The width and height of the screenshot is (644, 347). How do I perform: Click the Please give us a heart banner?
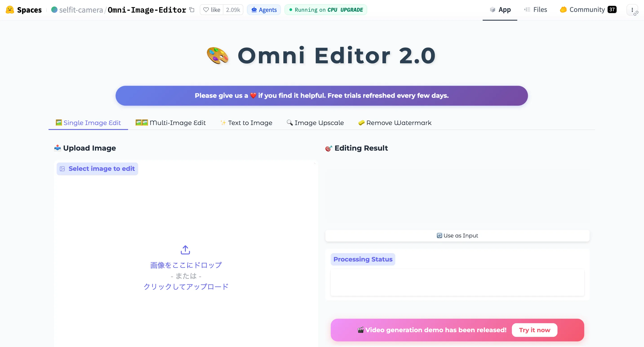click(x=322, y=96)
